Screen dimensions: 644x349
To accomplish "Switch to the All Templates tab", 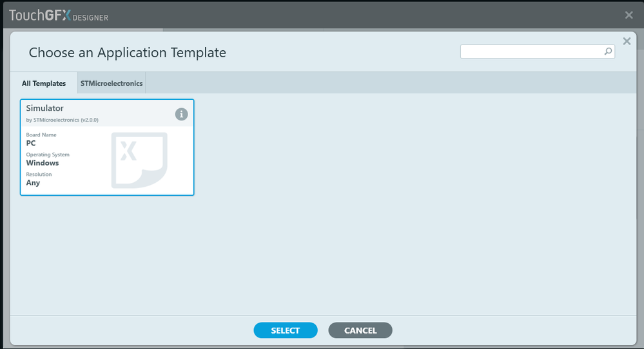I will [44, 83].
